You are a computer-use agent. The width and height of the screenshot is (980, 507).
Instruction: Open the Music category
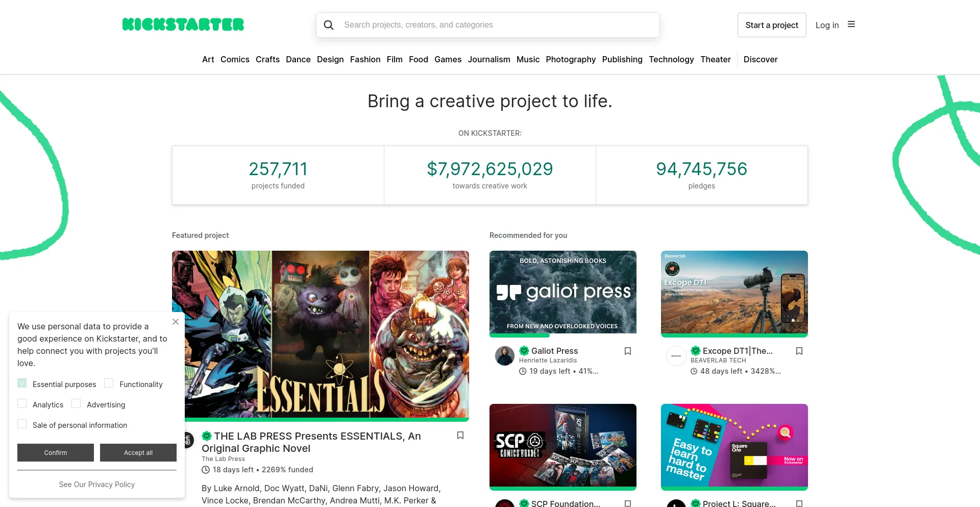[528, 59]
